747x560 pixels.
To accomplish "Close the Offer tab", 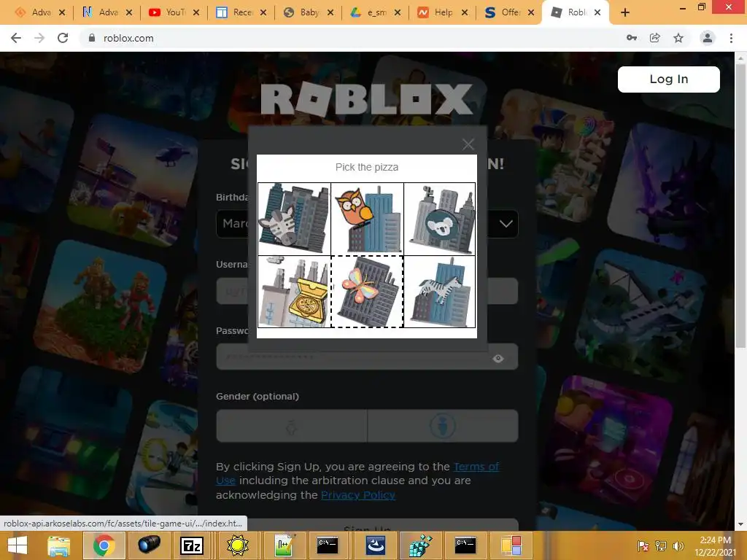I will pyautogui.click(x=531, y=13).
